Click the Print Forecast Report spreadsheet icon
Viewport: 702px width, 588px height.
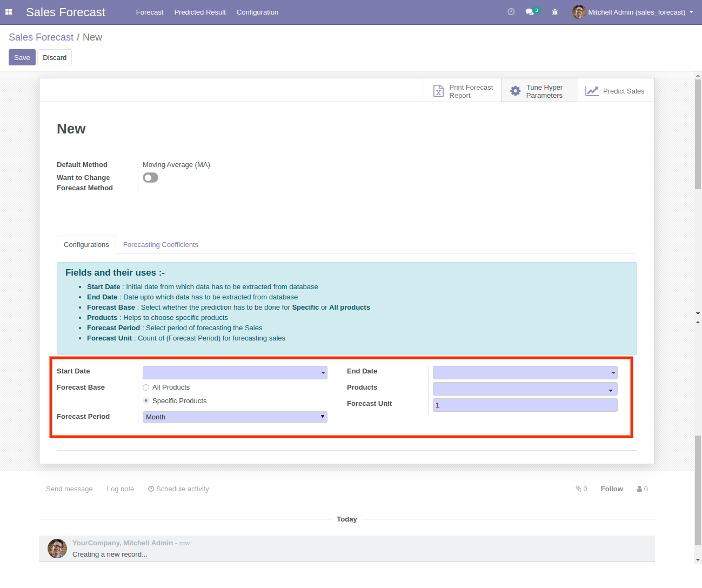(x=438, y=91)
